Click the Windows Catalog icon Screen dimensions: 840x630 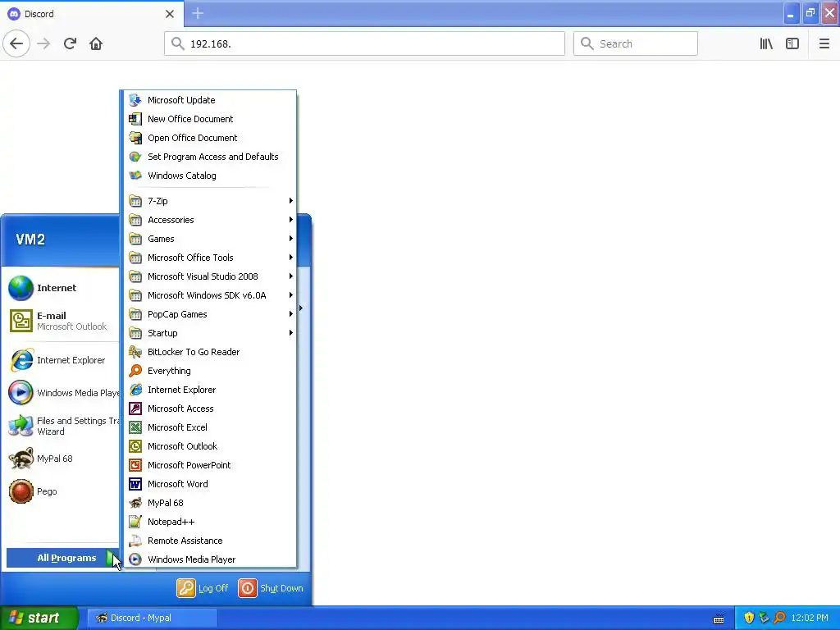pos(135,176)
